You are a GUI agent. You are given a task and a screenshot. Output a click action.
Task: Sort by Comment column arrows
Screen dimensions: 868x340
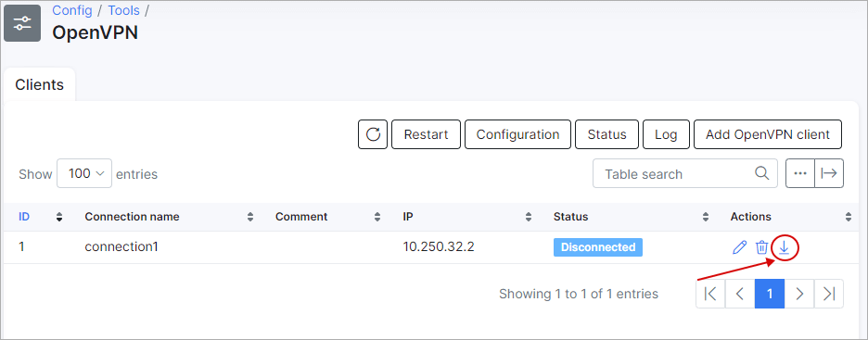[x=377, y=218]
